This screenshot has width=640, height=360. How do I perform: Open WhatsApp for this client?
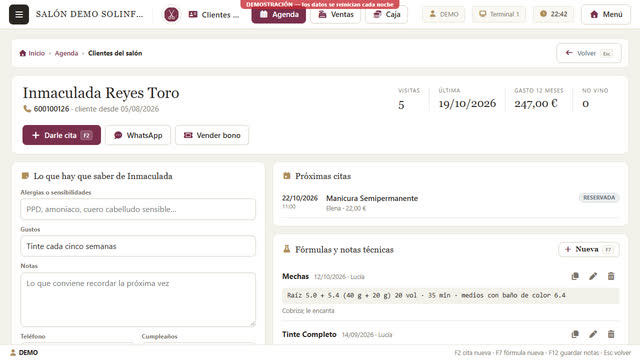(x=138, y=135)
